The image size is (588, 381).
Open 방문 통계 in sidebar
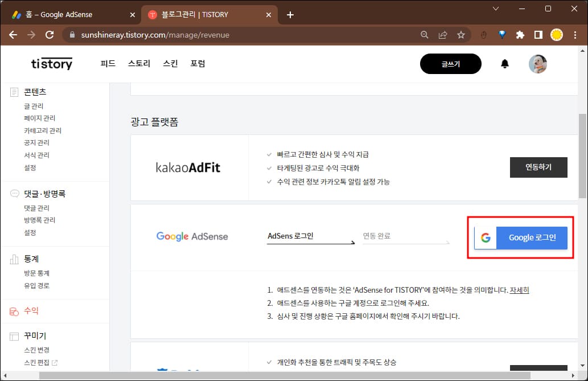tap(37, 273)
